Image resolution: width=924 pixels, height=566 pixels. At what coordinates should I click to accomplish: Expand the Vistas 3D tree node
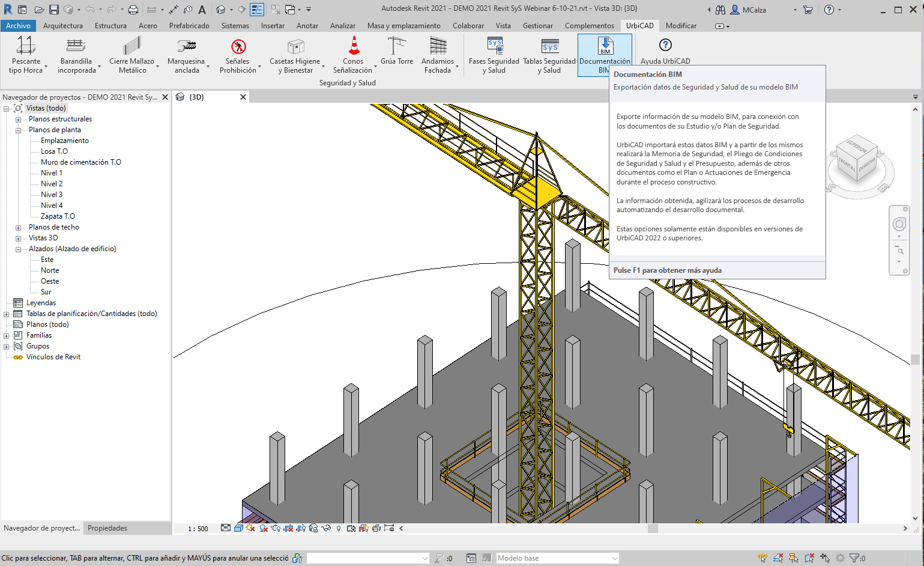(x=18, y=239)
